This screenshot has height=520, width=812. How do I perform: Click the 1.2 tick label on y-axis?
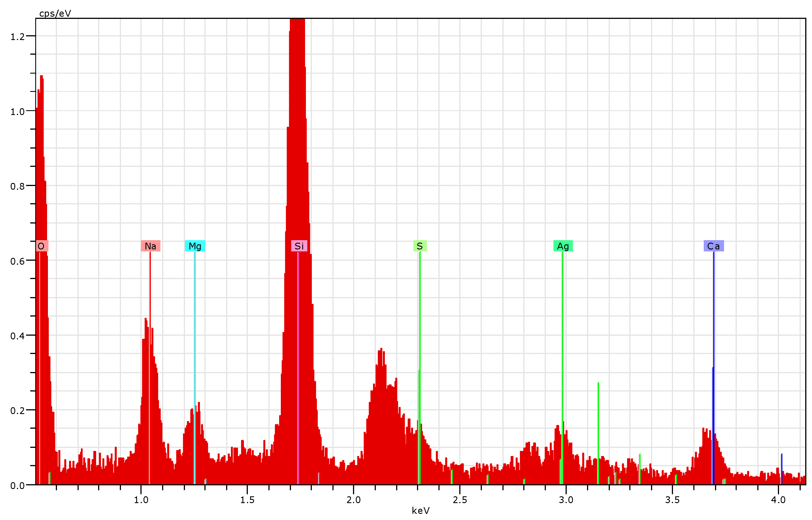[17, 36]
